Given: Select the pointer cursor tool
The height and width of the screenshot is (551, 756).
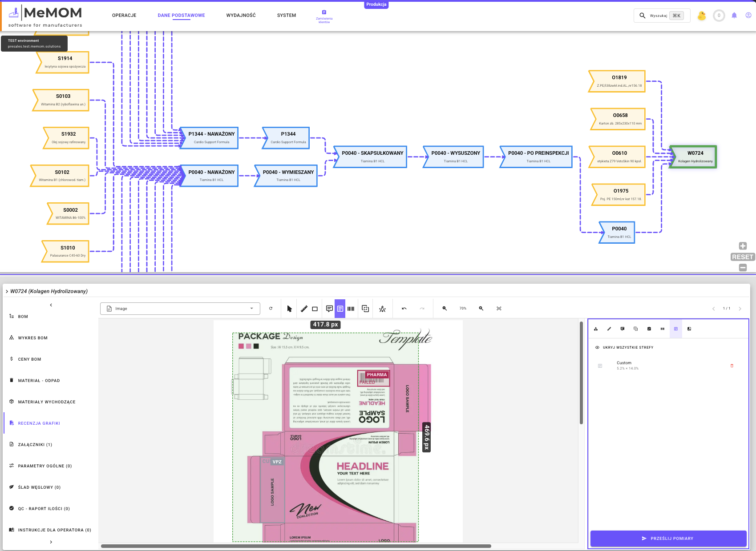Looking at the screenshot, I should (x=290, y=309).
